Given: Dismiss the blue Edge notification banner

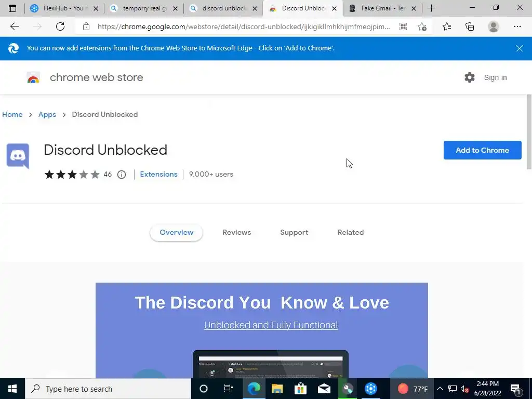Looking at the screenshot, I should tap(519, 48).
